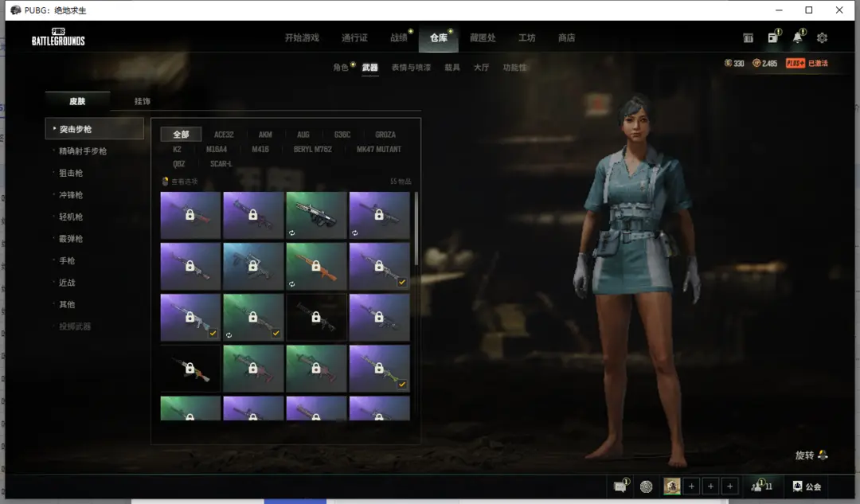Select the 突击步枪 weapon category
The width and height of the screenshot is (860, 504).
(94, 129)
